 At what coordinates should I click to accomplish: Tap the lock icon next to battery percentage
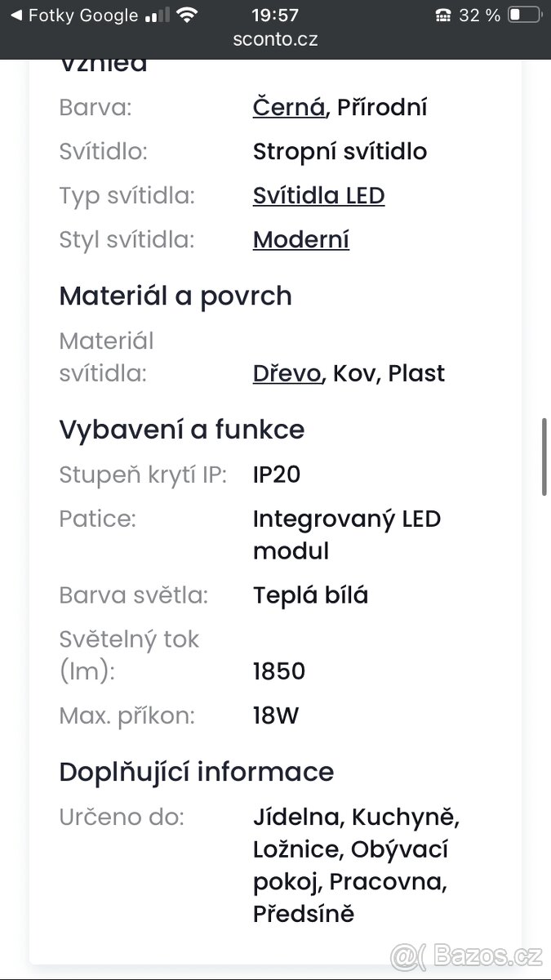(x=443, y=14)
